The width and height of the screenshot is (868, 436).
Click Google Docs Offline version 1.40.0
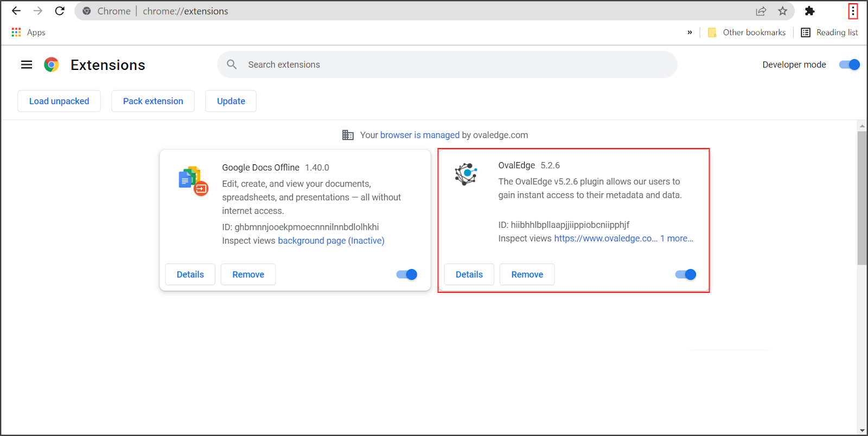pos(317,168)
